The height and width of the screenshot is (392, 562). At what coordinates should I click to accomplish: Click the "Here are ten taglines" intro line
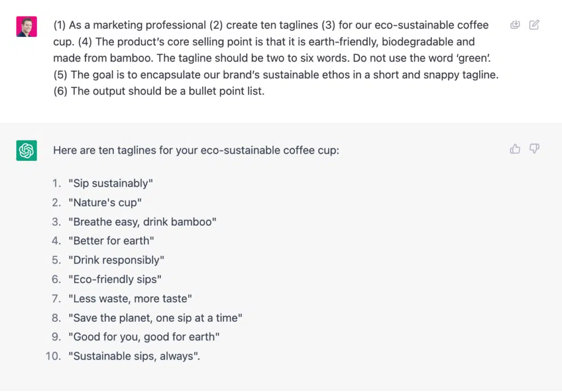(x=196, y=150)
